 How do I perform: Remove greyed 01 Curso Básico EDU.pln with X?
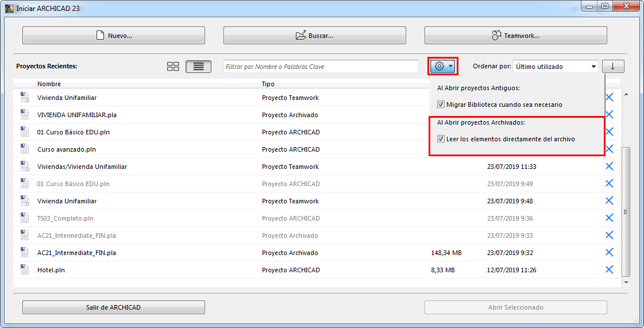pyautogui.click(x=610, y=183)
